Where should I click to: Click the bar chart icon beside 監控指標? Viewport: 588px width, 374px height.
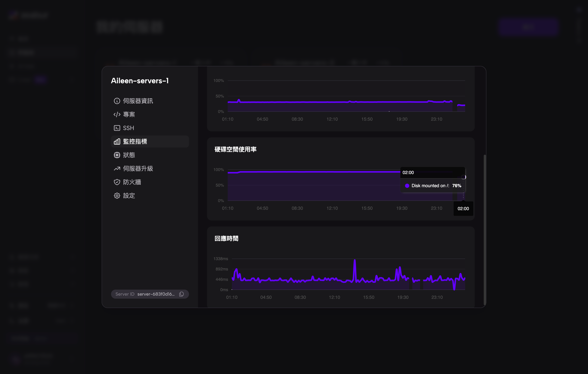[x=117, y=142]
